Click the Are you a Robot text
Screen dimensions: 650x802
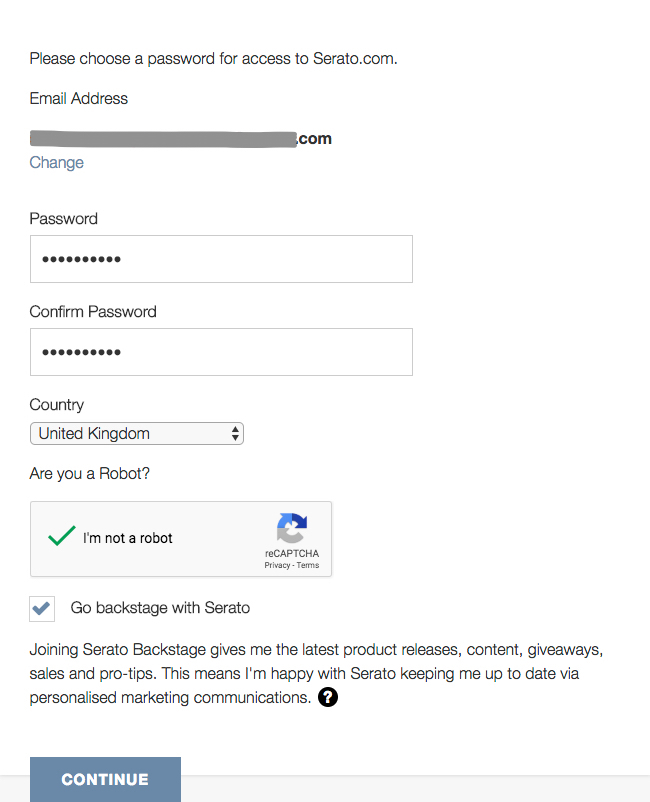90,473
